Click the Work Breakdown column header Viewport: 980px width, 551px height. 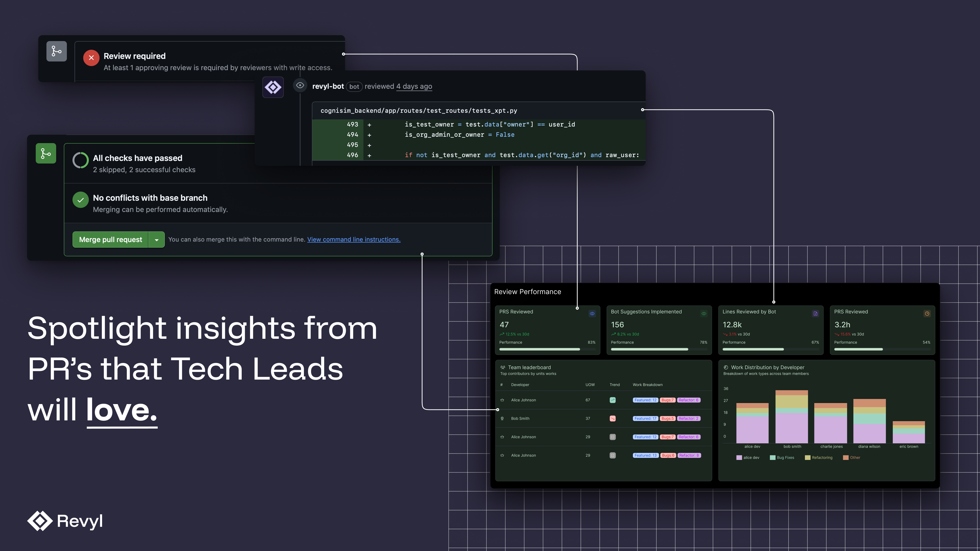click(x=647, y=385)
